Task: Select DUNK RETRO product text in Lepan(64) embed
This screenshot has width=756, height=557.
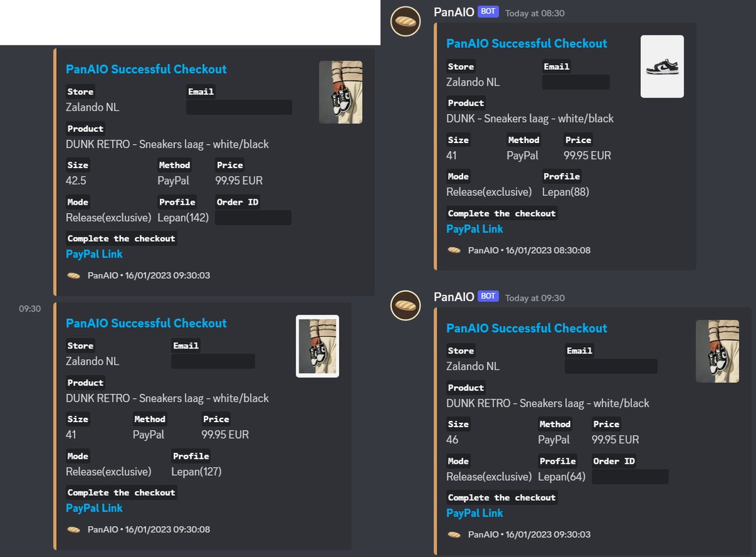Action: point(548,403)
